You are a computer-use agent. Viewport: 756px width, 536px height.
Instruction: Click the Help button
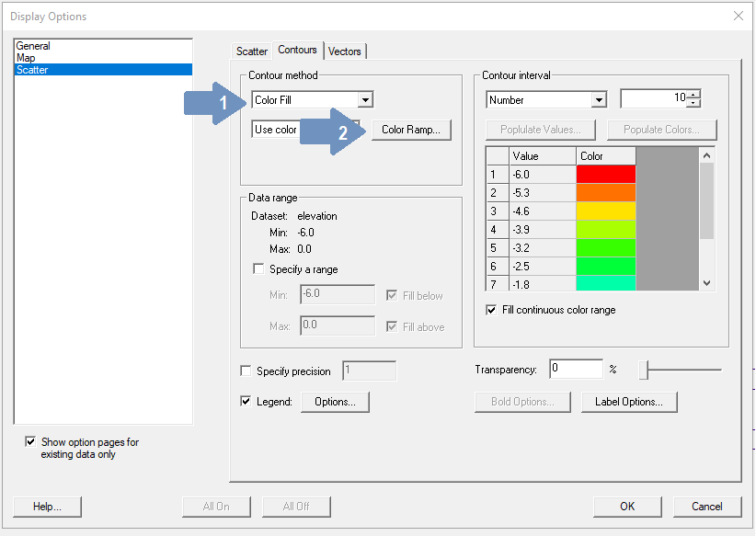coord(47,507)
